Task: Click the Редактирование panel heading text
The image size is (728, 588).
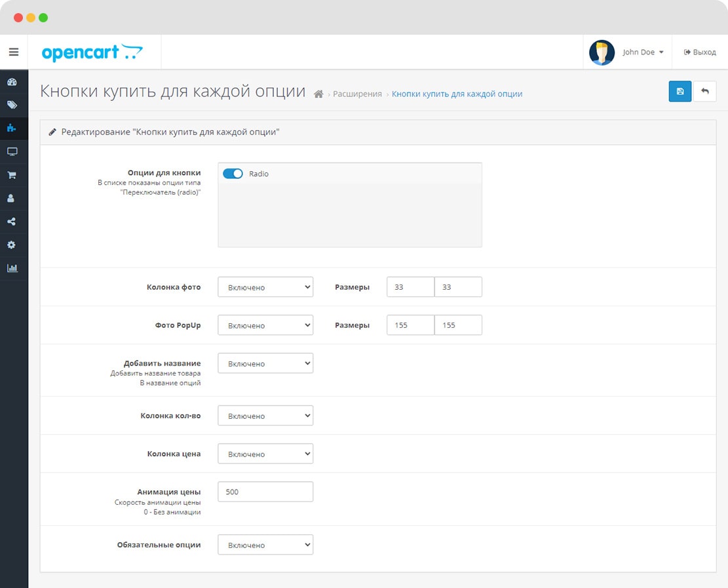Action: [x=170, y=132]
